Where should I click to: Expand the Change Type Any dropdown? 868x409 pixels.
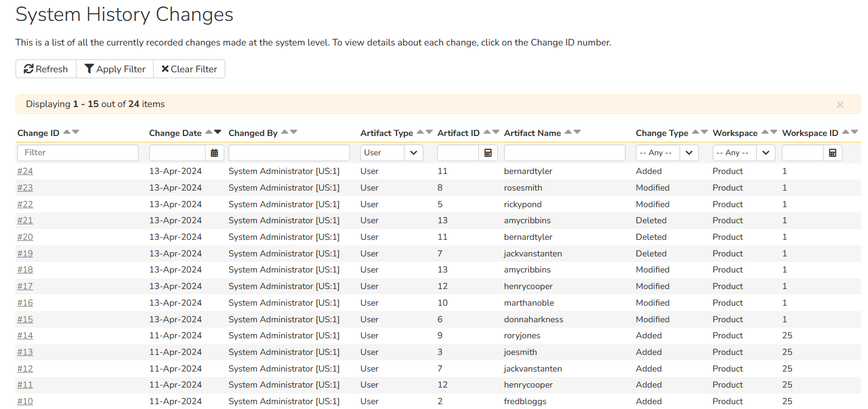[x=667, y=153]
